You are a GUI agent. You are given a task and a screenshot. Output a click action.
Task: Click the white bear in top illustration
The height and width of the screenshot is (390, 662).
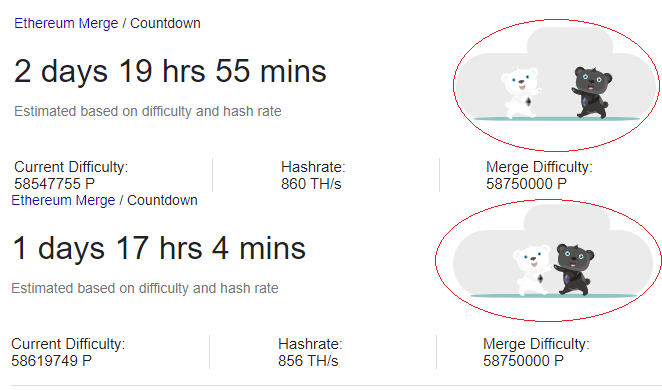pyautogui.click(x=521, y=93)
